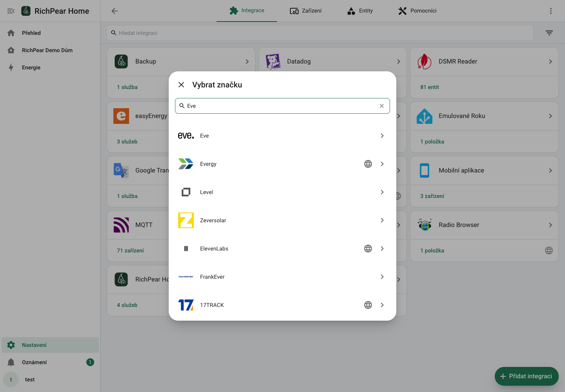Expand the 17TRACK brand row chevron
This screenshot has width=565, height=392.
382,305
